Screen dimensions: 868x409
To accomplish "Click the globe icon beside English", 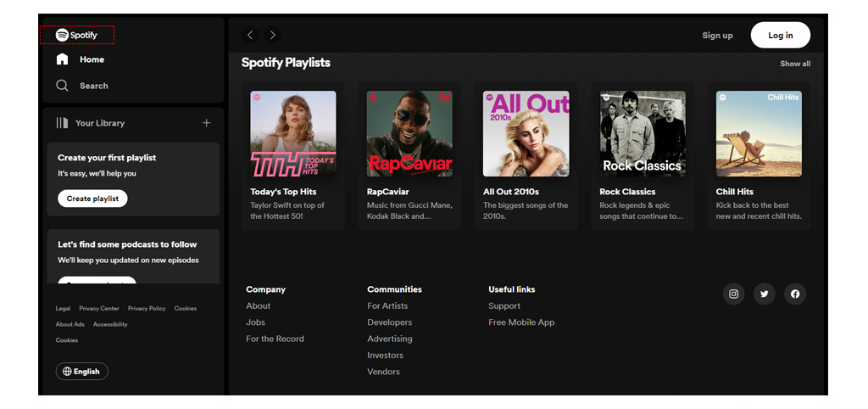I will 67,372.
